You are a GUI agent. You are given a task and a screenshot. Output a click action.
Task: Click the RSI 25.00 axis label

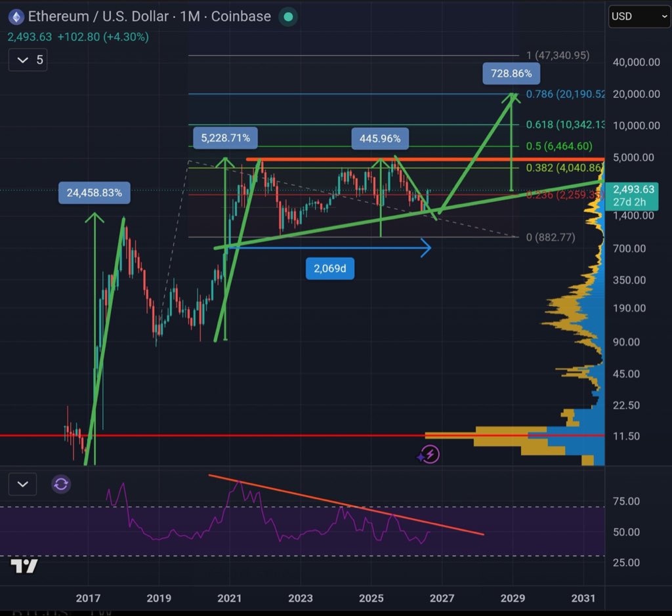[x=626, y=562]
